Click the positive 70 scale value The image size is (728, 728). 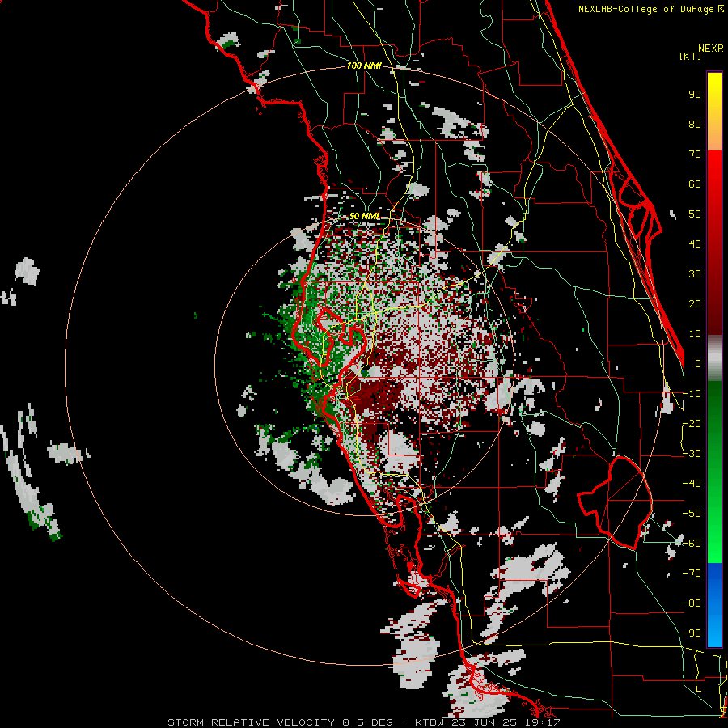tap(695, 154)
